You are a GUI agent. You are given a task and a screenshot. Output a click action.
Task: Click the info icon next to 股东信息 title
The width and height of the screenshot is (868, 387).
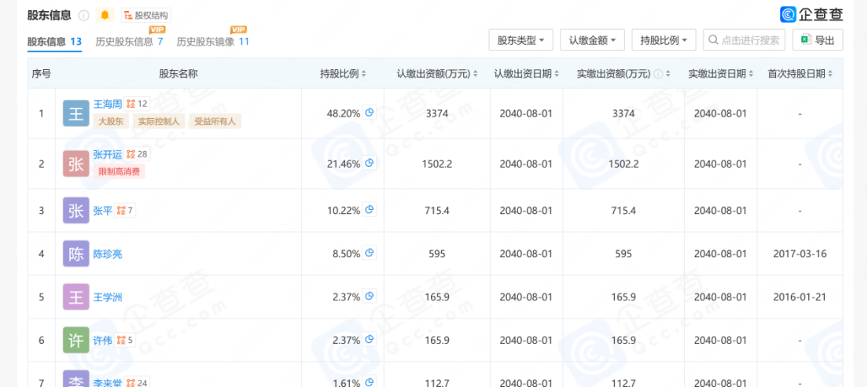pos(83,16)
